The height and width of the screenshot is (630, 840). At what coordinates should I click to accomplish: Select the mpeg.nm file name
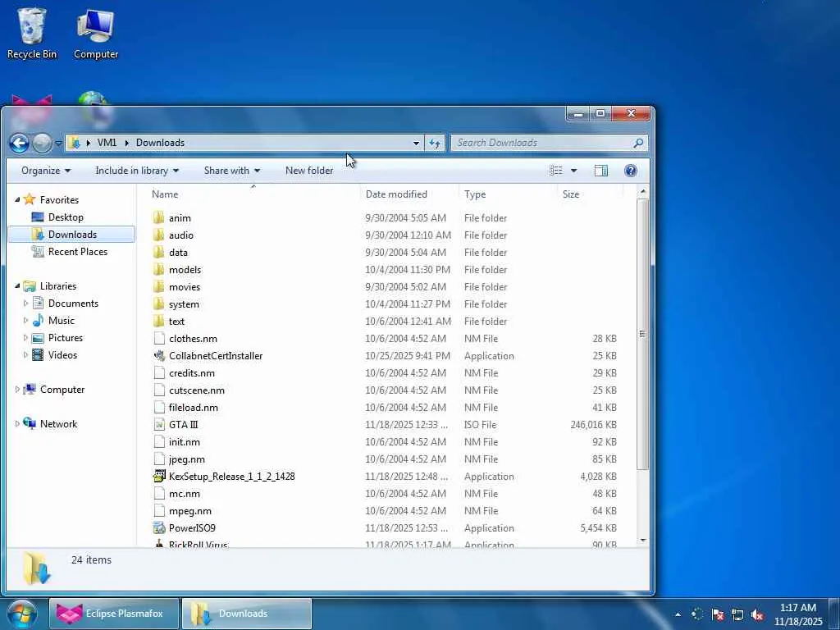[190, 510]
